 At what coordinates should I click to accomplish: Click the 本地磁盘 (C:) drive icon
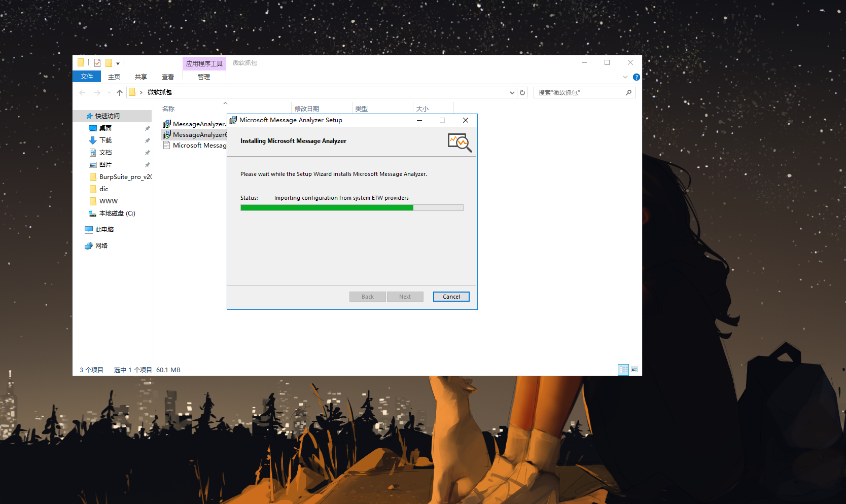[93, 213]
